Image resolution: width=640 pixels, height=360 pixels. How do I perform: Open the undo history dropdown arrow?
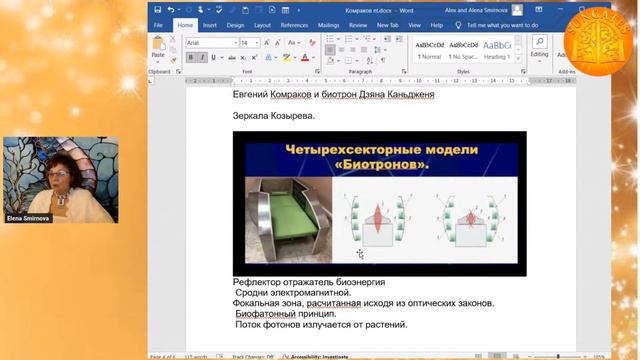(x=179, y=10)
